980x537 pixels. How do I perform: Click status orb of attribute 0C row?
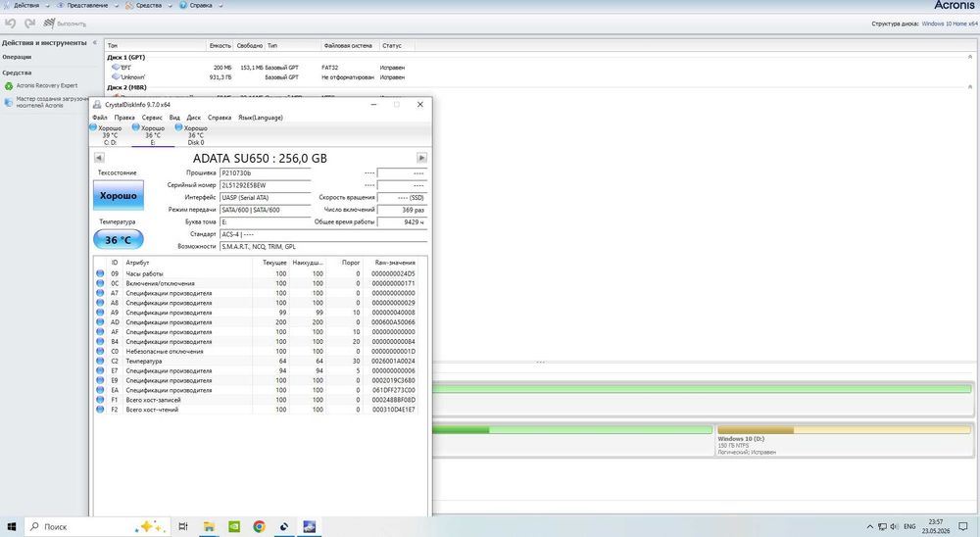pos(100,283)
